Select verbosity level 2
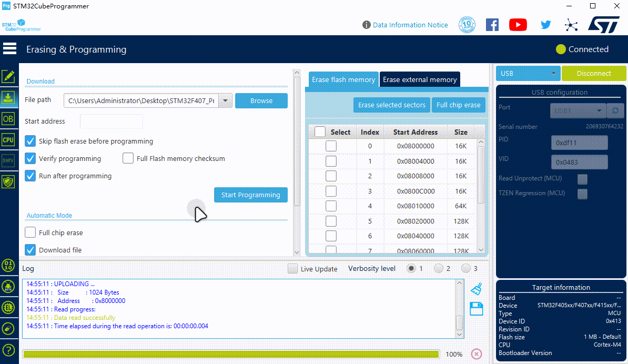The image size is (628, 364). click(x=439, y=269)
